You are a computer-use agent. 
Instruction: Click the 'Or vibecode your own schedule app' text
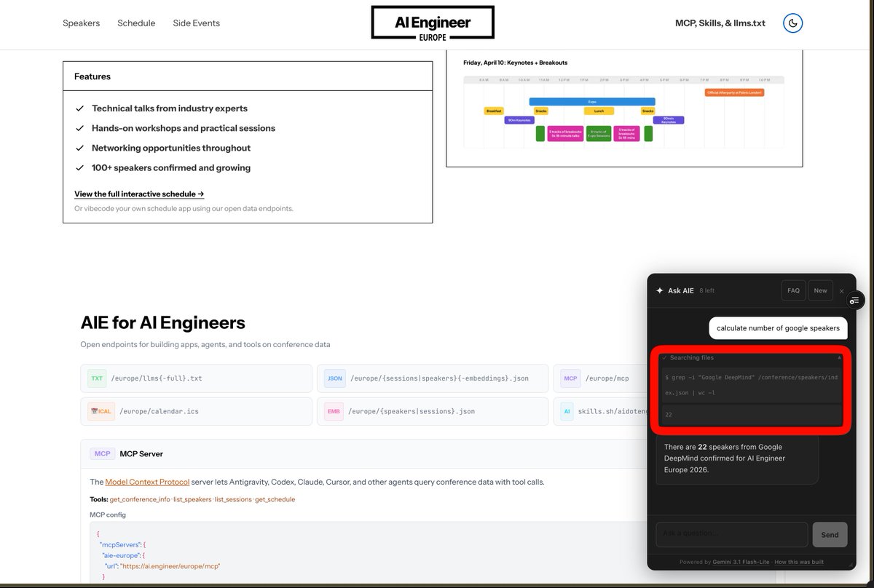pos(184,208)
